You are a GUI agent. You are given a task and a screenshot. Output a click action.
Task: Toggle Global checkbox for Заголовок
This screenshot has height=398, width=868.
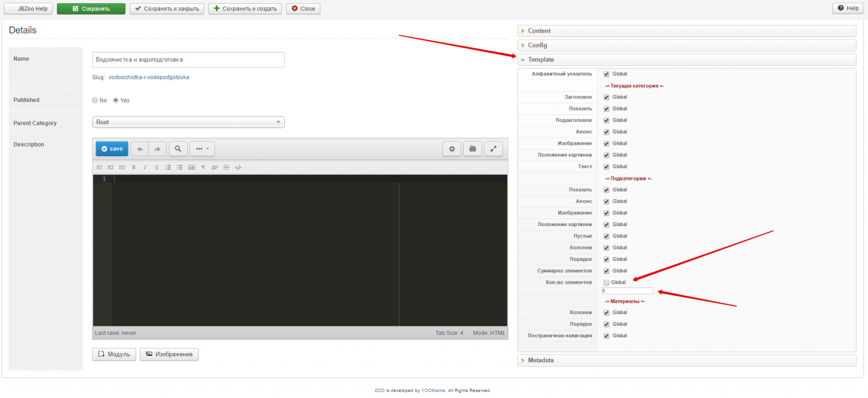click(607, 98)
